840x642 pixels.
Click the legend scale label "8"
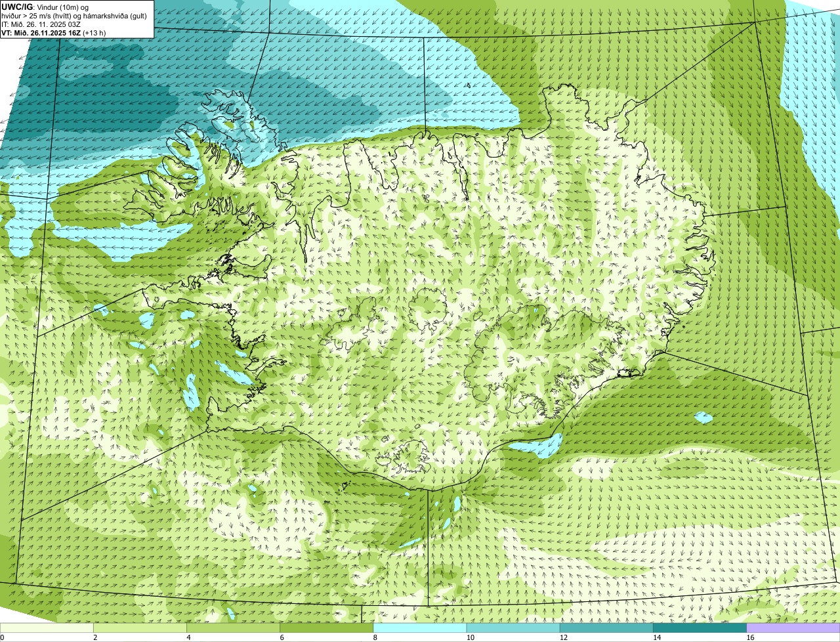pyautogui.click(x=375, y=637)
